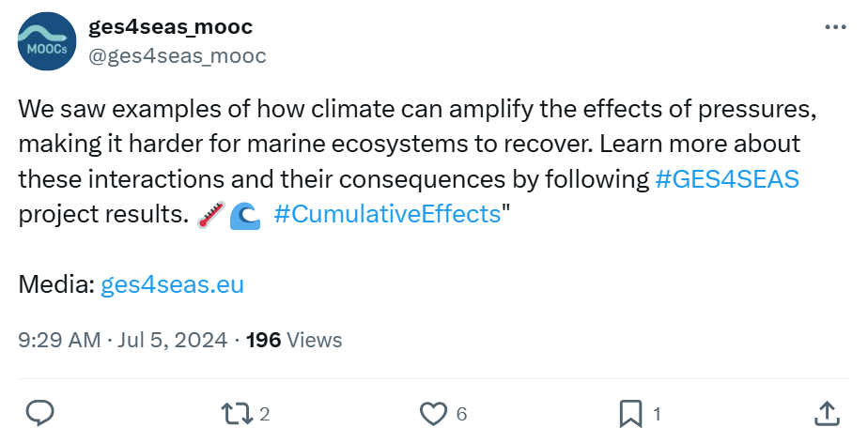Open the three-dot more options menu
868x443 pixels.
click(x=834, y=28)
